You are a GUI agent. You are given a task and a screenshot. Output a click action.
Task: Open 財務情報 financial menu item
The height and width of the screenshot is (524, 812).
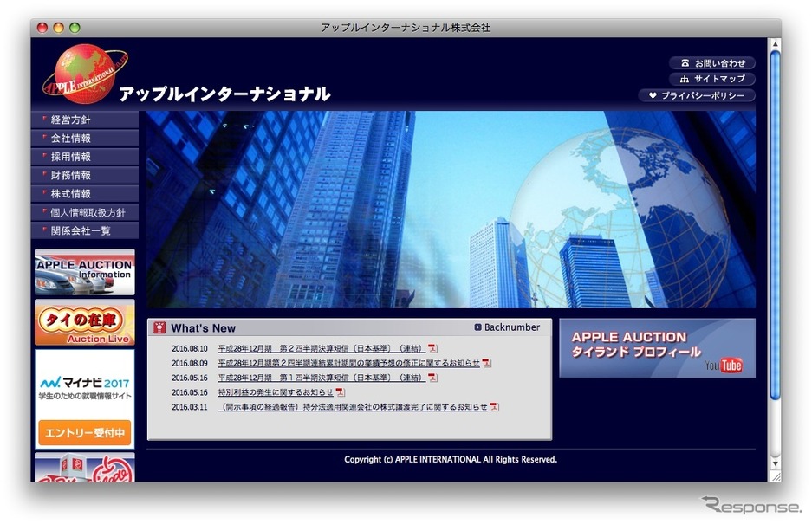pos(84,175)
